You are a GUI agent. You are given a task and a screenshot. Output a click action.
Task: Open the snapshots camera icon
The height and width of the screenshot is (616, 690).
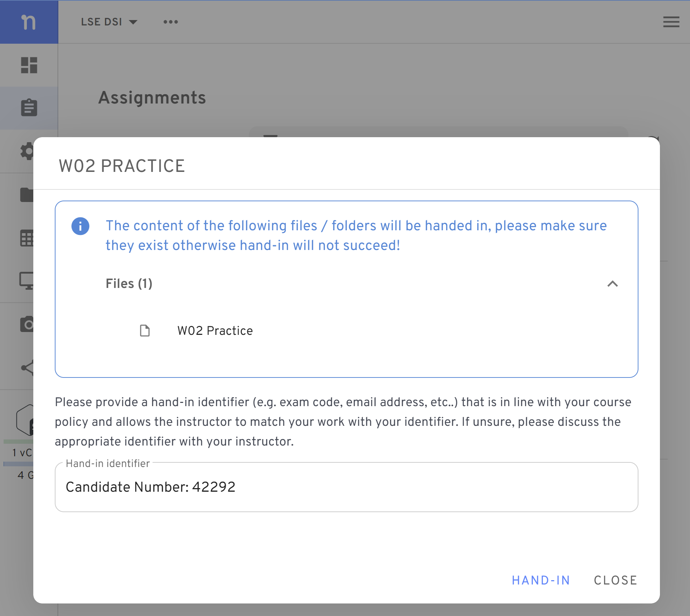point(27,324)
